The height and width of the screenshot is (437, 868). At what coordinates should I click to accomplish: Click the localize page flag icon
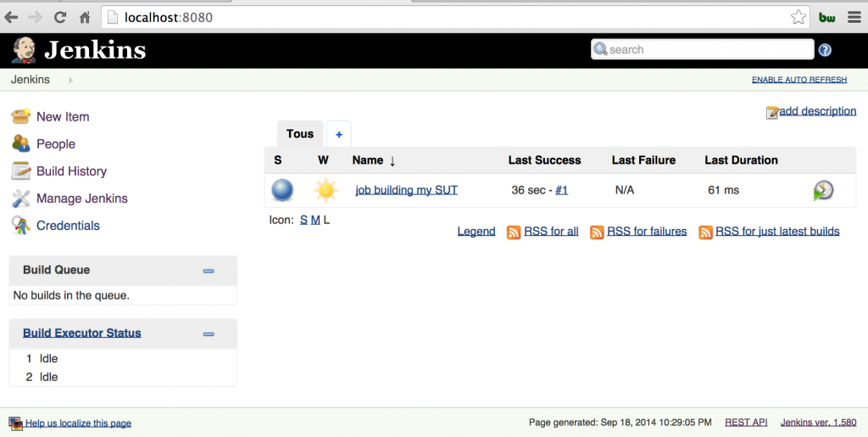tap(15, 423)
